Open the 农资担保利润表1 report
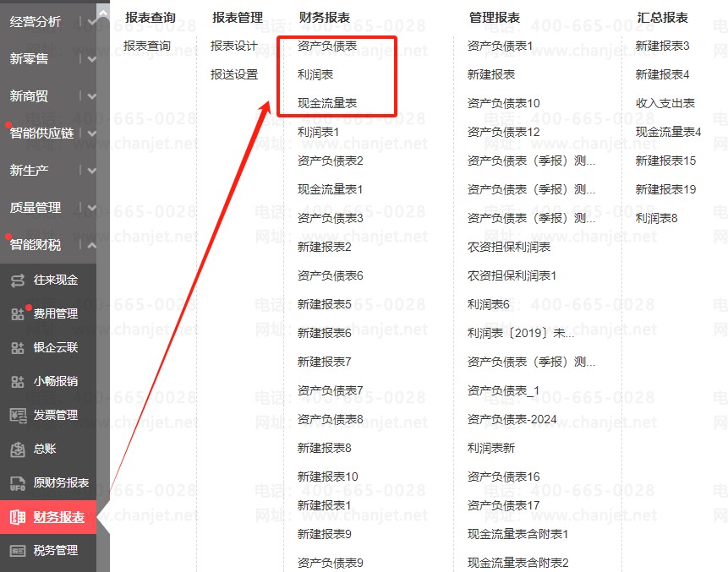Viewport: 728px width, 572px height. point(512,275)
